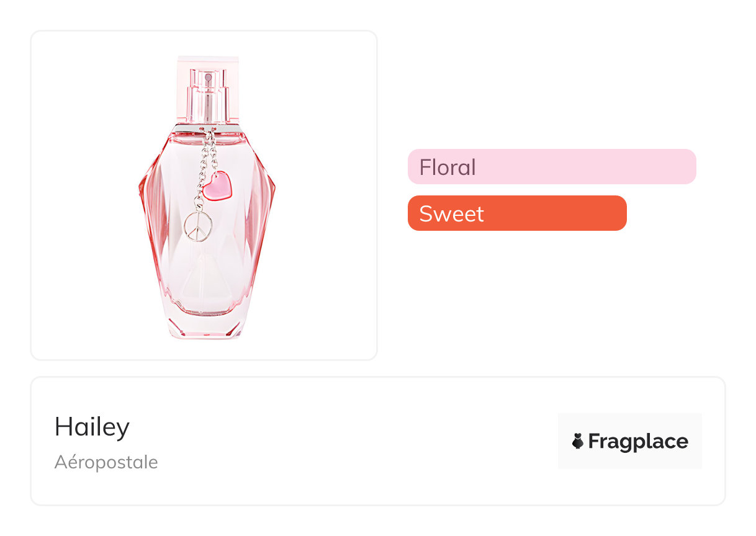Select the orange Sweet accord bar
The image size is (756, 536).
pos(516,213)
